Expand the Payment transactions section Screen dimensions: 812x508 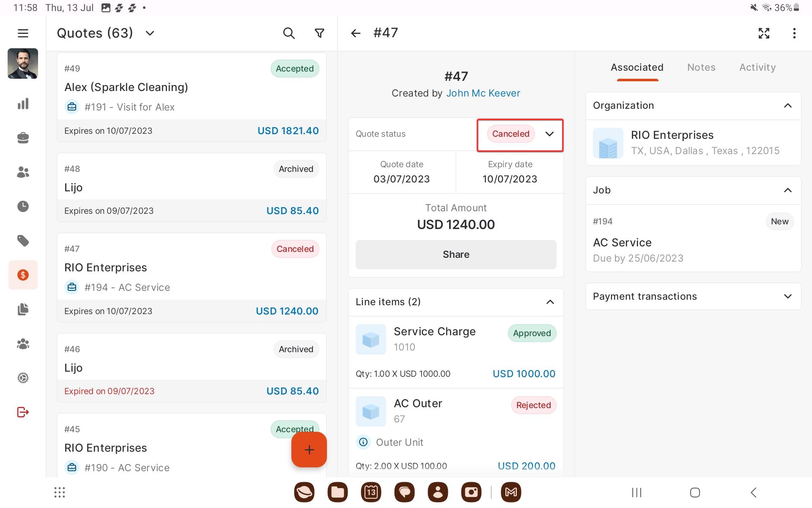pyautogui.click(x=787, y=296)
